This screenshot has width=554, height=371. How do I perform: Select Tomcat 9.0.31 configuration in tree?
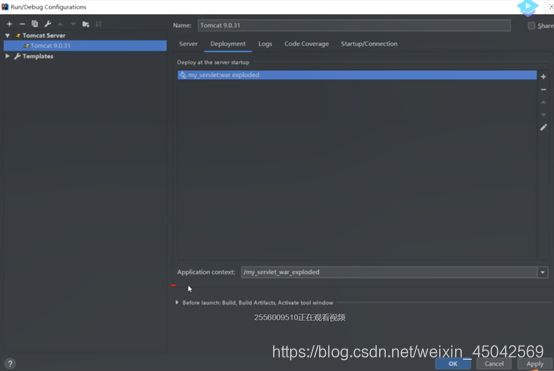point(85,46)
